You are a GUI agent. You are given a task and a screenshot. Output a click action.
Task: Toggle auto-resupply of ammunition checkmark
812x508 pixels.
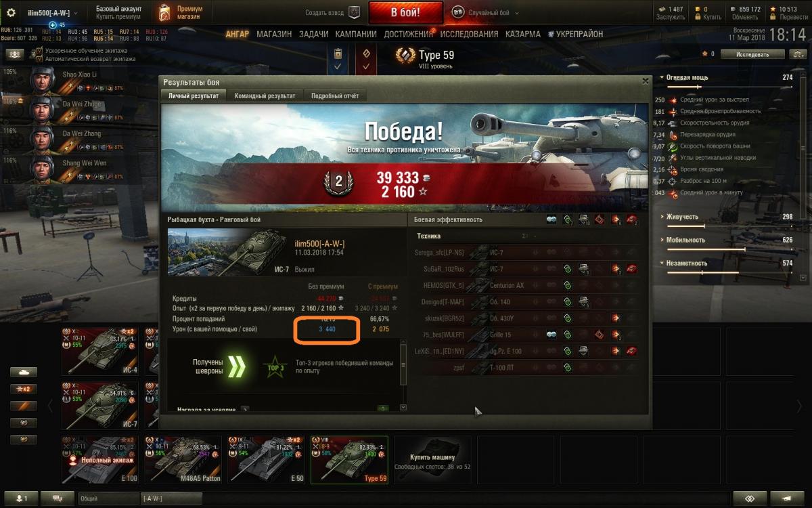point(338,66)
